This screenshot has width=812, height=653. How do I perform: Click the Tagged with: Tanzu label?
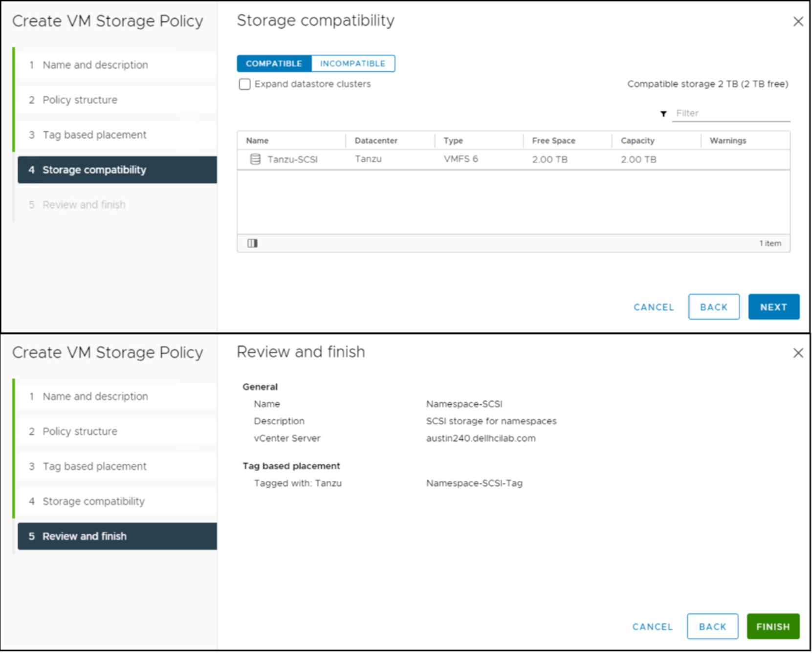(298, 483)
